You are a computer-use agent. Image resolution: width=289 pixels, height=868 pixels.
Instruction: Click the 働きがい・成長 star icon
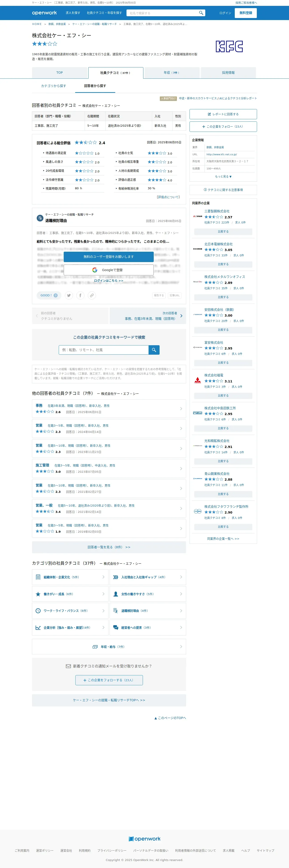pyautogui.click(x=38, y=594)
